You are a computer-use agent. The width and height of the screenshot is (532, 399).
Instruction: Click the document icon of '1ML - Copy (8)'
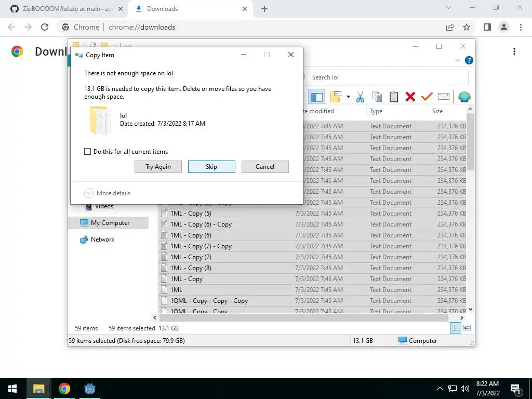point(164,268)
